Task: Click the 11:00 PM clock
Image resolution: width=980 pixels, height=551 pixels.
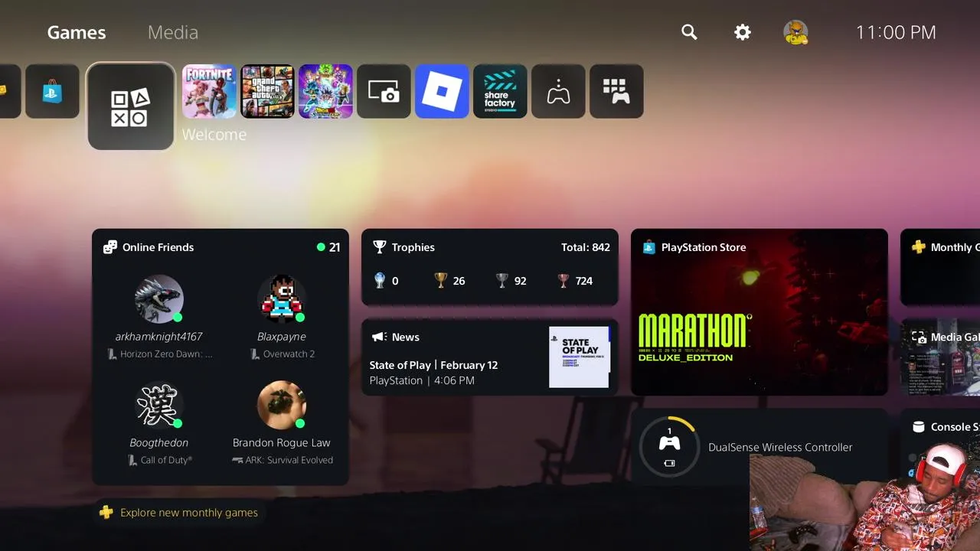Action: 896,32
